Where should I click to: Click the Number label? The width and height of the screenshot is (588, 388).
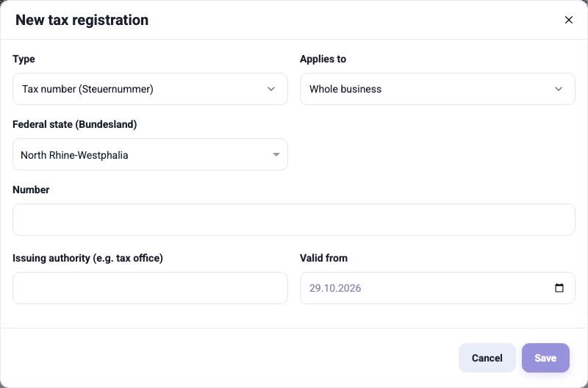pyautogui.click(x=31, y=190)
